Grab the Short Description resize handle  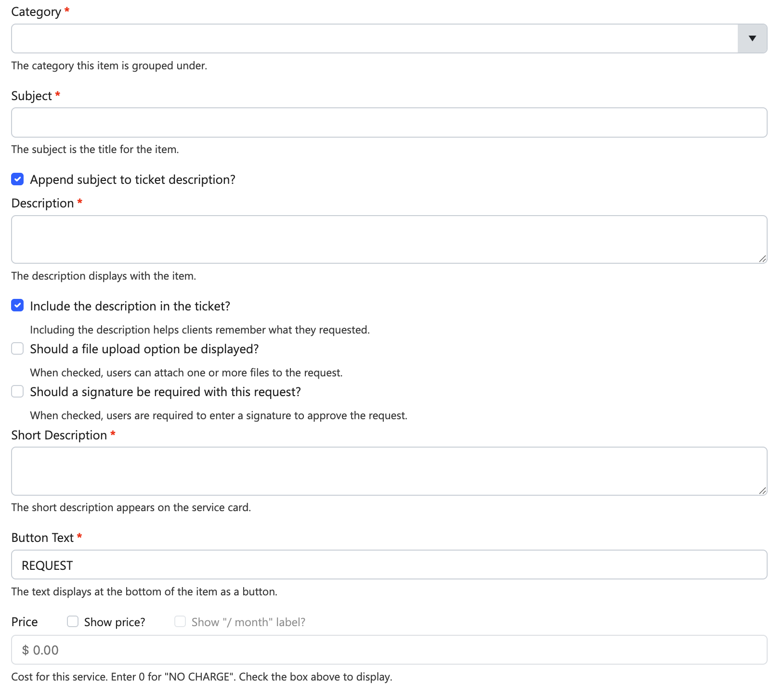[762, 491]
